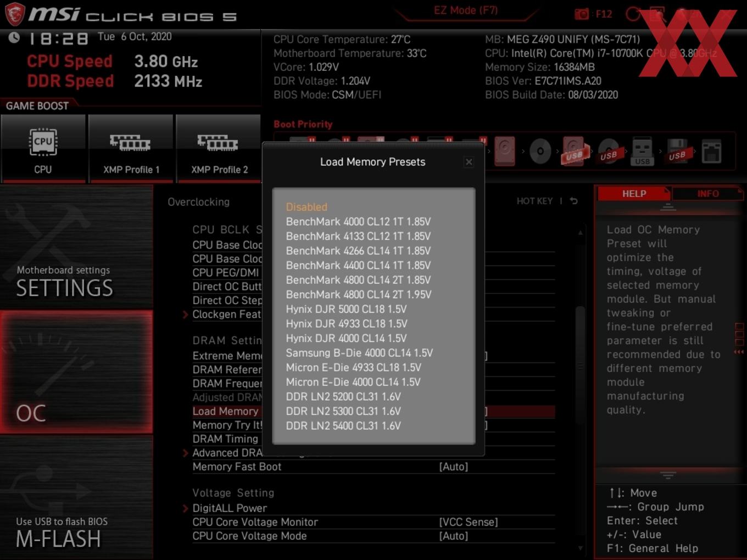The height and width of the screenshot is (560, 747).
Task: Enable XMP Profile 1
Action: pyautogui.click(x=131, y=148)
